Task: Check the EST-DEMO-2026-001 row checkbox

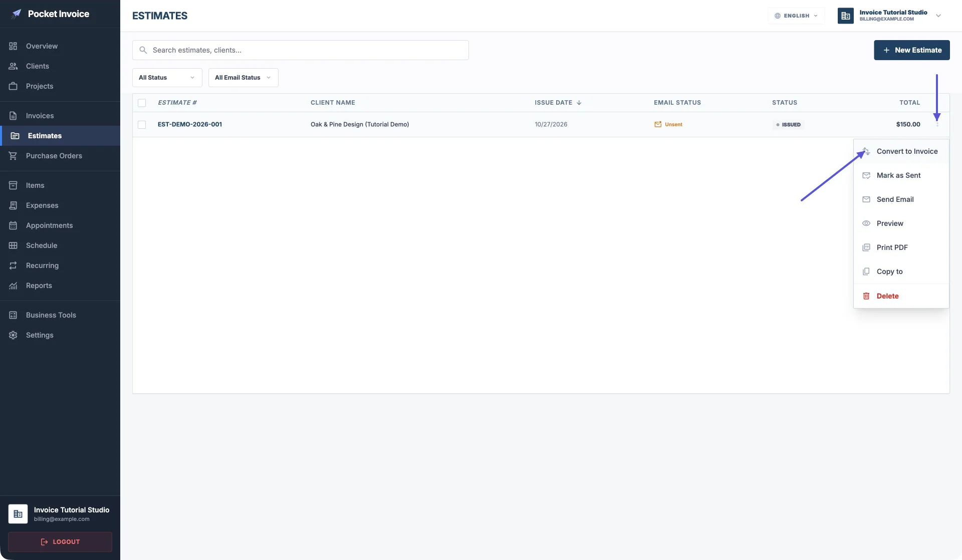Action: [x=142, y=125]
